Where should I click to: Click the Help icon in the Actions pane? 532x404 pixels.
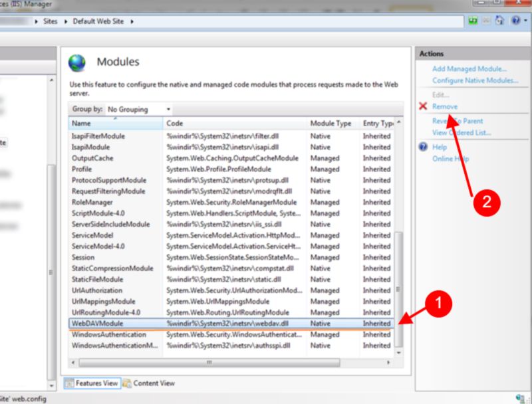pyautogui.click(x=424, y=146)
